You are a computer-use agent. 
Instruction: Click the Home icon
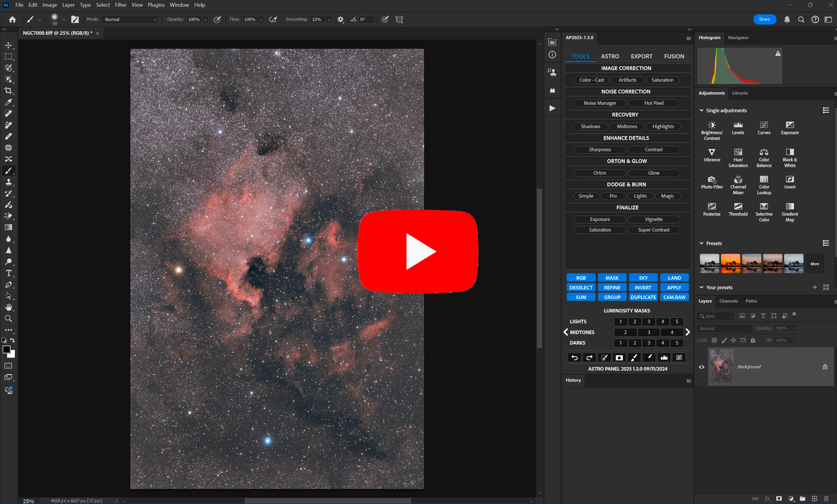click(12, 19)
